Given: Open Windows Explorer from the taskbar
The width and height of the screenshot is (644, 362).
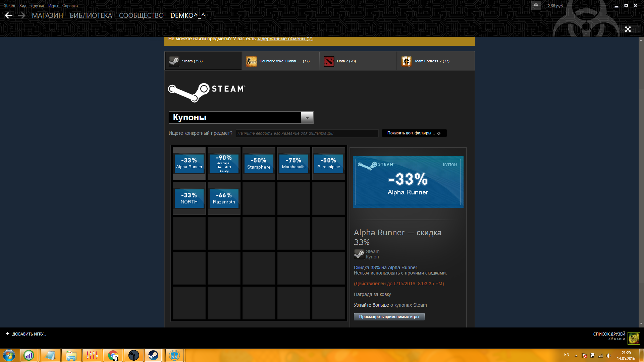Looking at the screenshot, I should coord(71,355).
